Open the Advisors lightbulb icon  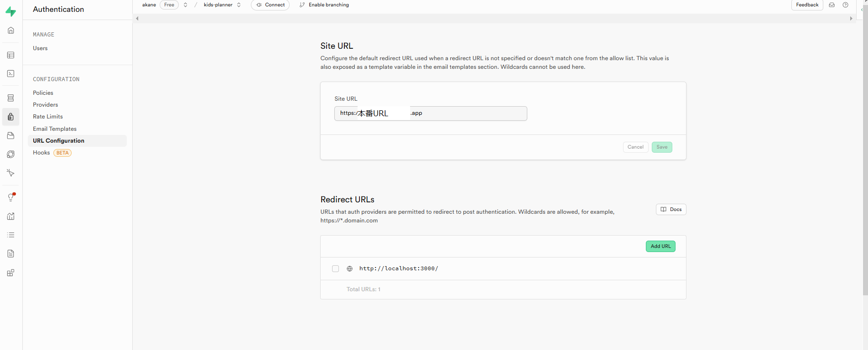pyautogui.click(x=11, y=197)
